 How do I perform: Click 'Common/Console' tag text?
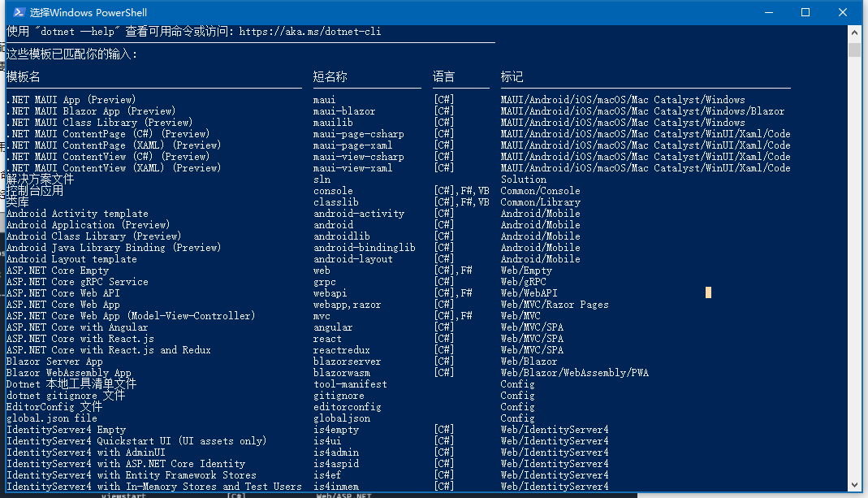point(540,191)
